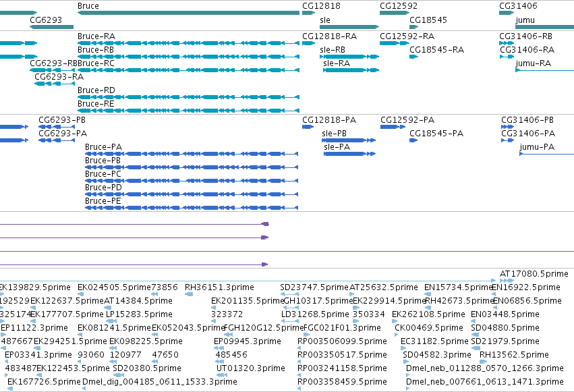Click the topmost purple arrow feature
Viewport: 574px width, 392px height.
tap(134, 224)
